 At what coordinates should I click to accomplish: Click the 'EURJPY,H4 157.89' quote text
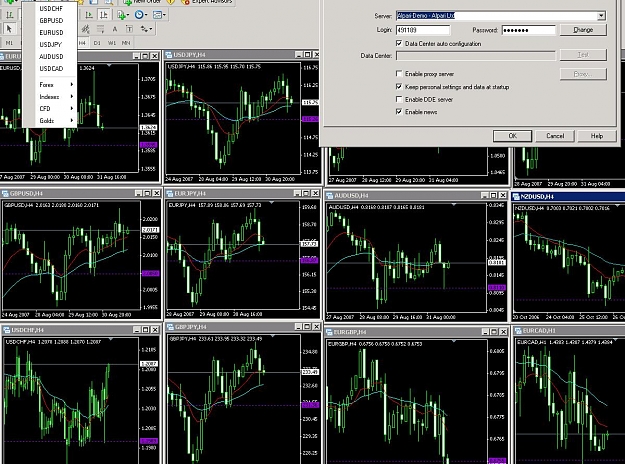pyautogui.click(x=215, y=205)
